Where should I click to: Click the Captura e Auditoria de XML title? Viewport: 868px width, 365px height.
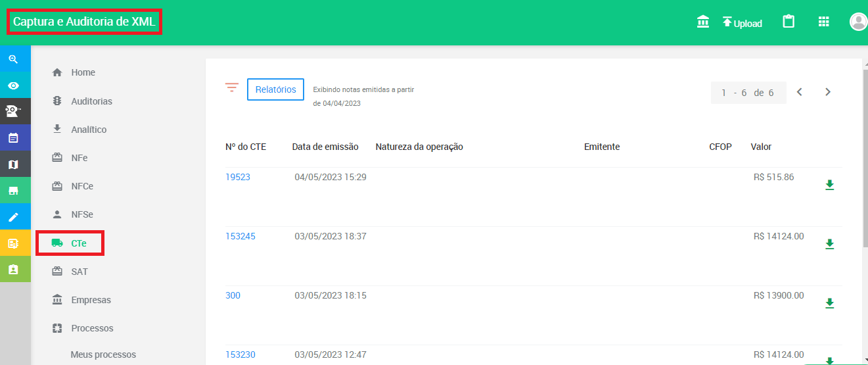[x=84, y=22]
